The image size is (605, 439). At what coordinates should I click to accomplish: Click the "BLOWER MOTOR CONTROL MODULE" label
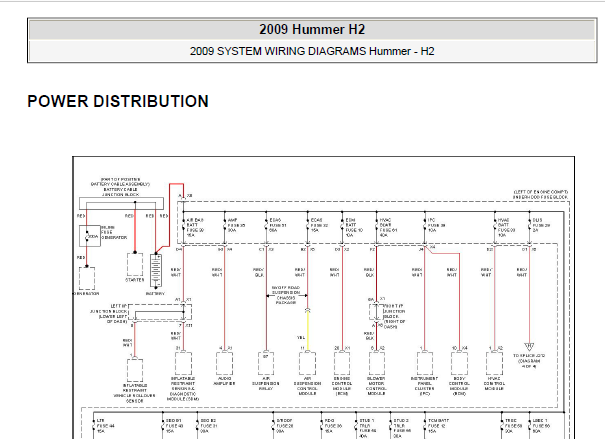(376, 386)
